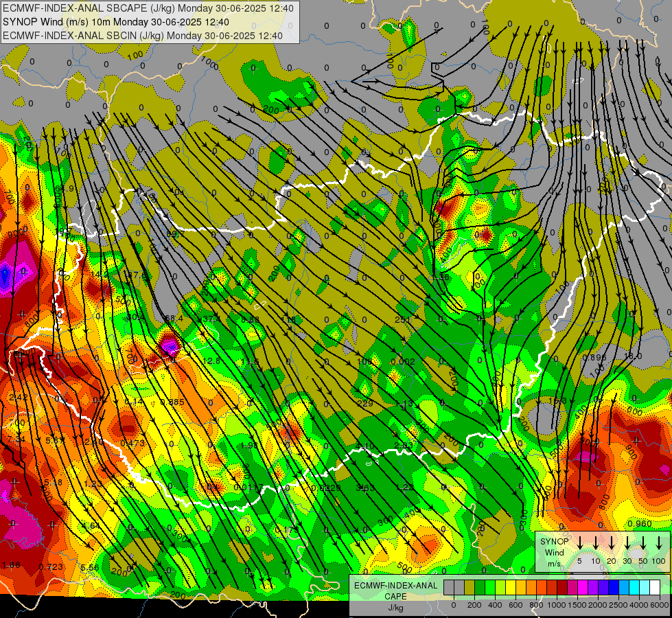The width and height of the screenshot is (672, 618).
Task: Click the 2500 tick label in CAPE legend
Action: (x=618, y=605)
